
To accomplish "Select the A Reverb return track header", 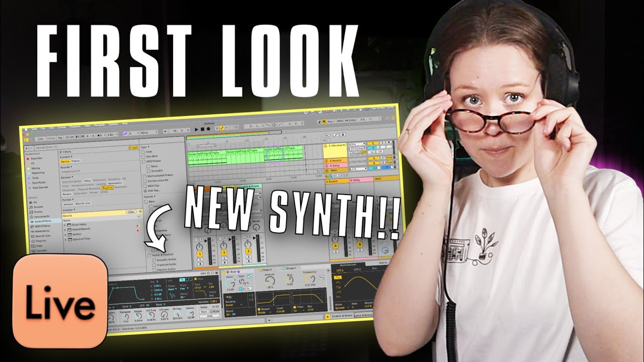I will point(335,161).
